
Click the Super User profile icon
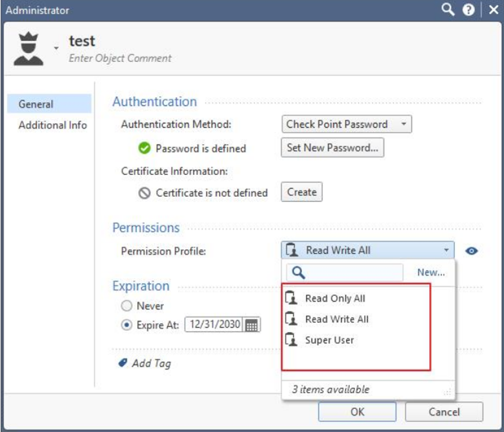click(291, 340)
